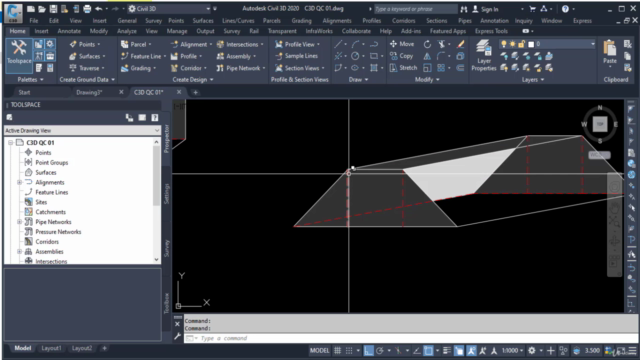Click the Rotate tool icon
Image resolution: width=640 pixels, height=360 pixels.
pos(427,44)
